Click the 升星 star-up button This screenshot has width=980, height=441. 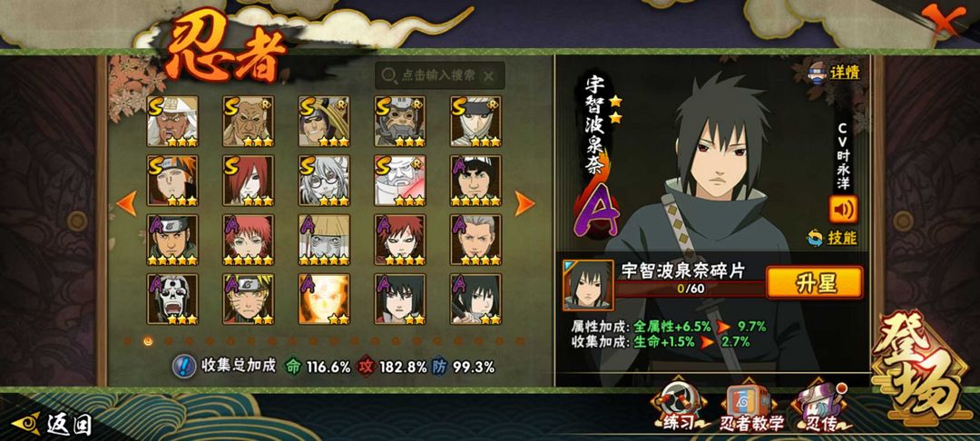click(x=814, y=282)
